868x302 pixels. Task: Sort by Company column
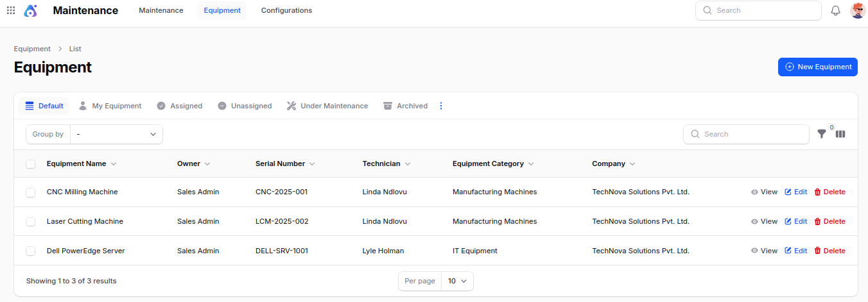(614, 164)
